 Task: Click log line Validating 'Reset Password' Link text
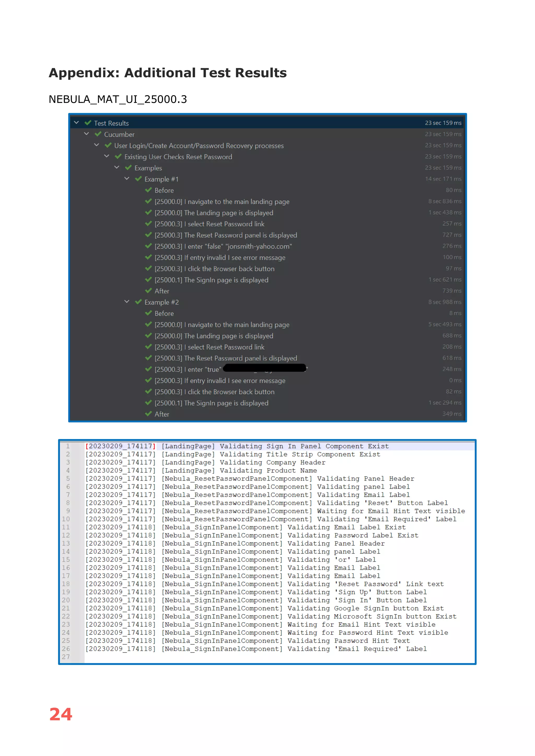click(x=265, y=584)
